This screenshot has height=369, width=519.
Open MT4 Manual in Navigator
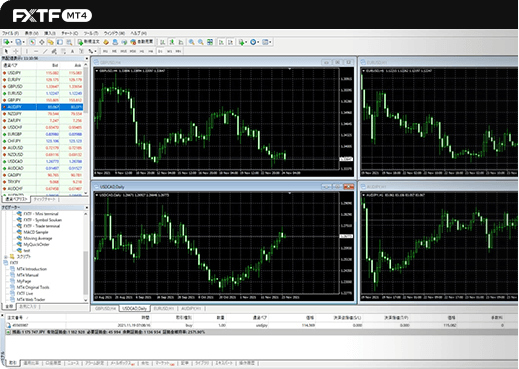(x=27, y=275)
